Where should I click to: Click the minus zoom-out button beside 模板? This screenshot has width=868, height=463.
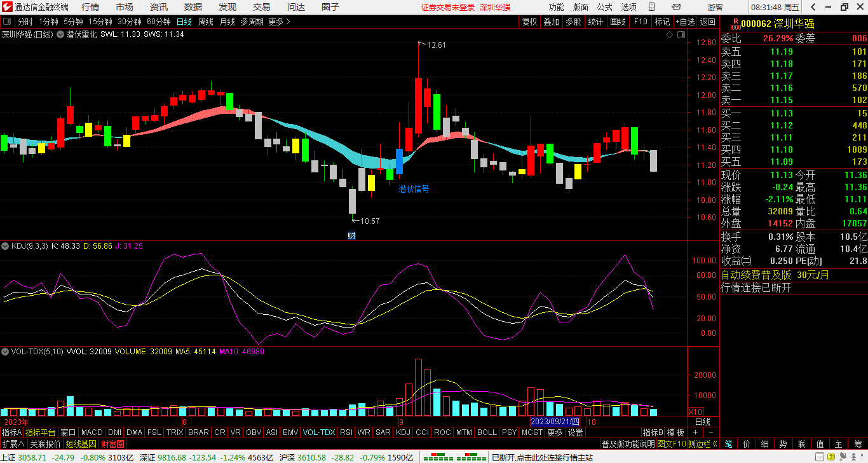[x=711, y=432]
